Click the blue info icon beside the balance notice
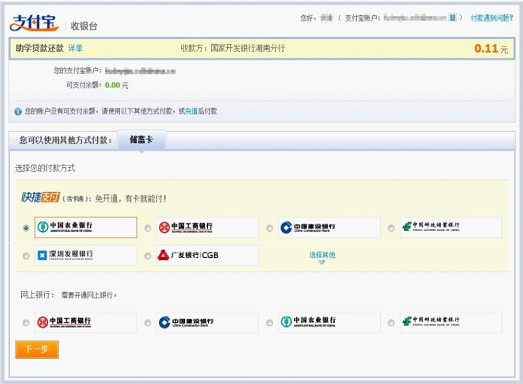Viewport: 523px width, 384px height. pos(18,112)
